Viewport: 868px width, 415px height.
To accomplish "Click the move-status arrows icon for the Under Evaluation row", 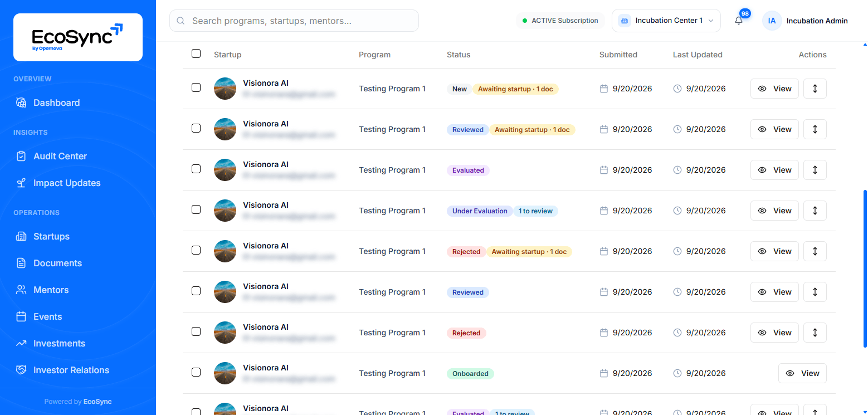I will 815,211.
